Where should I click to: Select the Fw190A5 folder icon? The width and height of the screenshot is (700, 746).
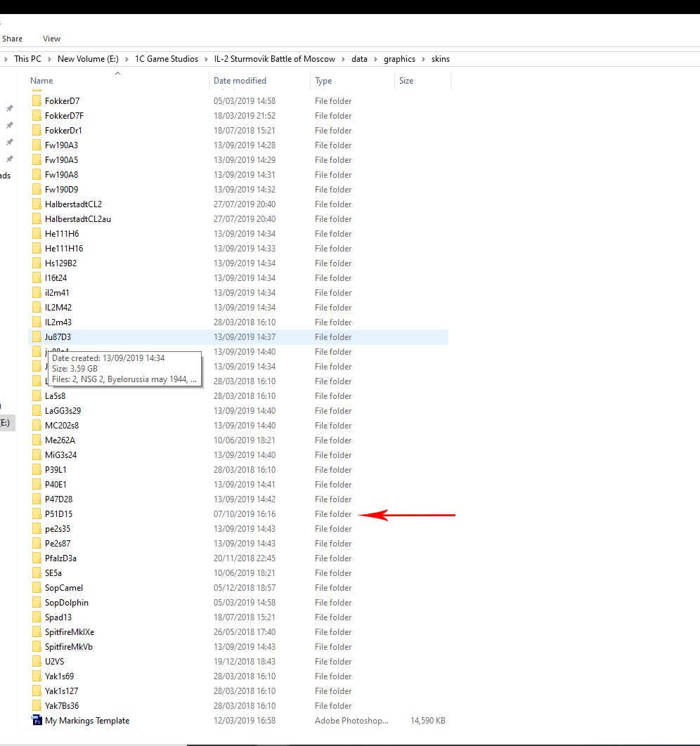point(37,160)
